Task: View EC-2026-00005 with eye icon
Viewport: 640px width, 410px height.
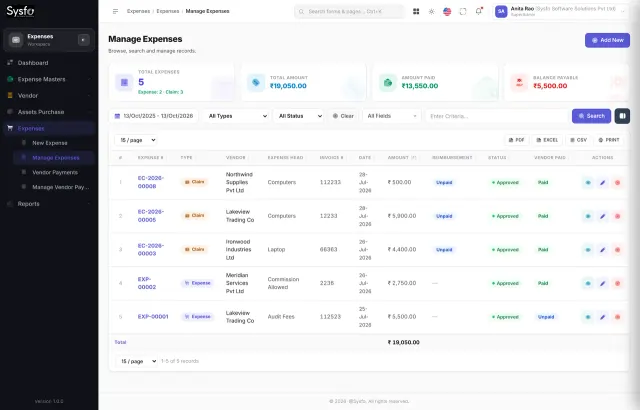Action: click(588, 216)
